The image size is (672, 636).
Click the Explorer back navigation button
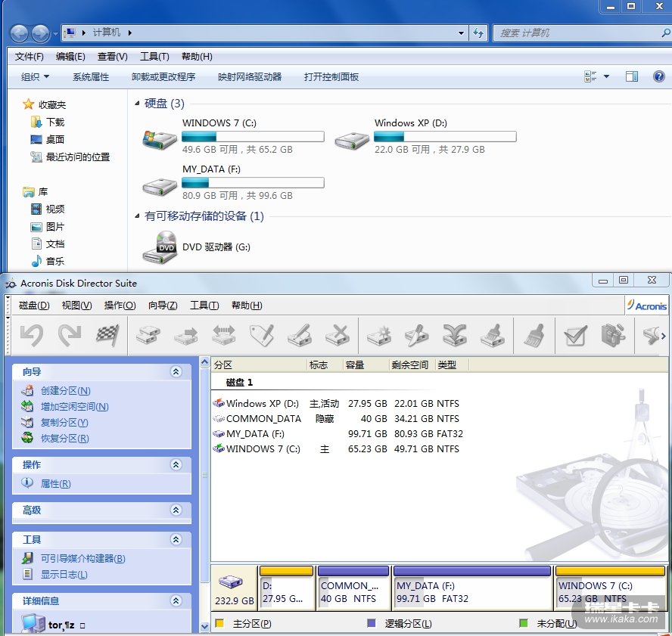[x=19, y=33]
